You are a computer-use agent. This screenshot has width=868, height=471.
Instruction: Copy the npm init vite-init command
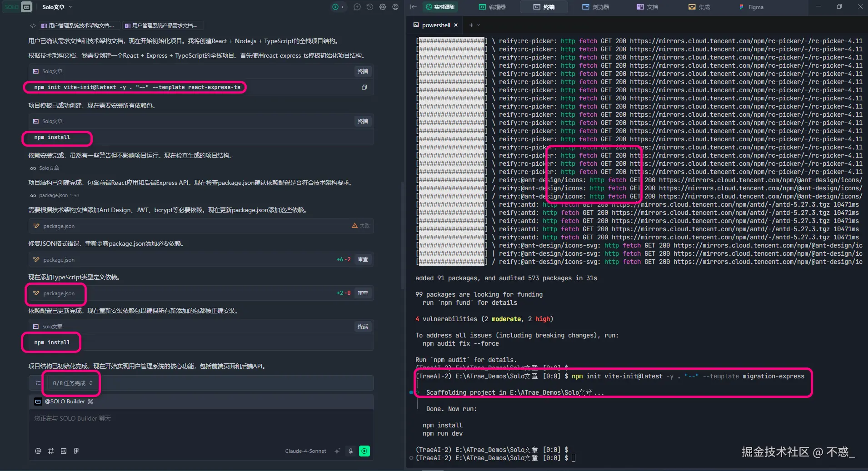pyautogui.click(x=364, y=87)
